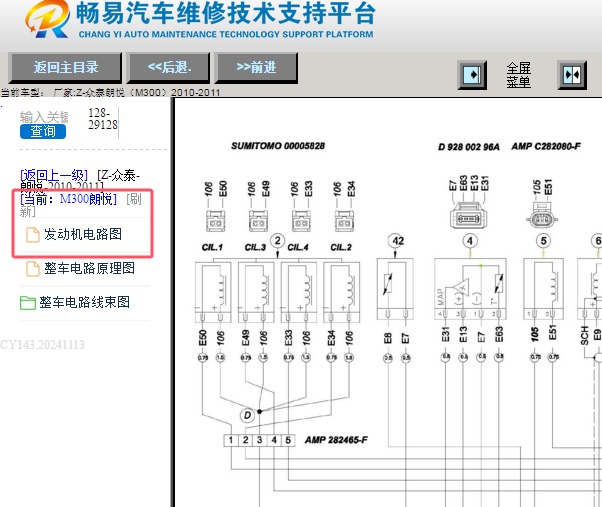Viewport: 602px width, 507px height.
Task: Click the circled number 5 marker
Action: point(543,241)
